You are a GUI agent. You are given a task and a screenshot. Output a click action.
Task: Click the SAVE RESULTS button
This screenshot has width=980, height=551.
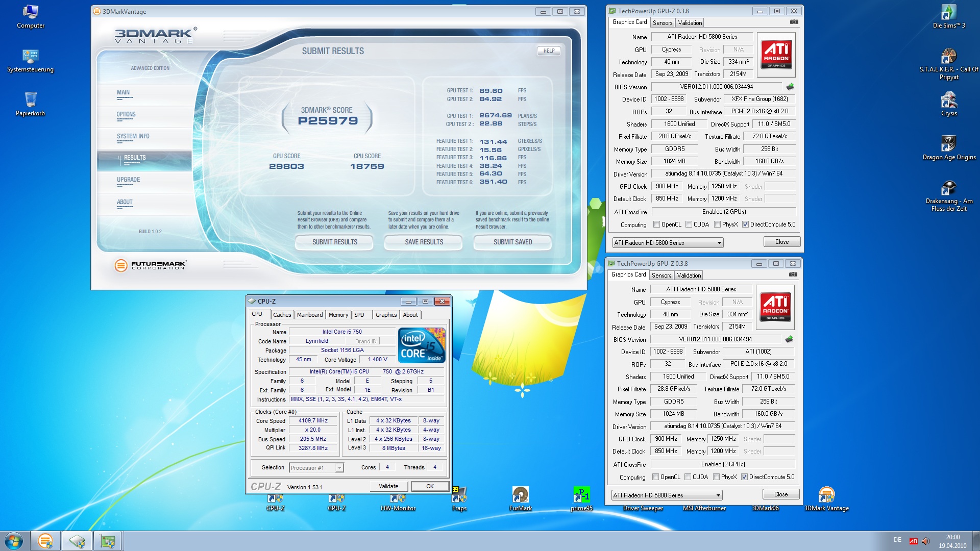coord(424,242)
